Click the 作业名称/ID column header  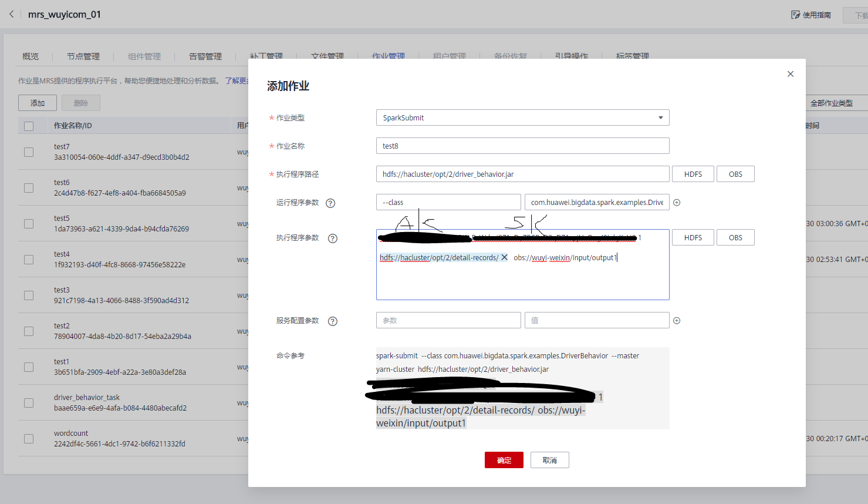(x=73, y=126)
